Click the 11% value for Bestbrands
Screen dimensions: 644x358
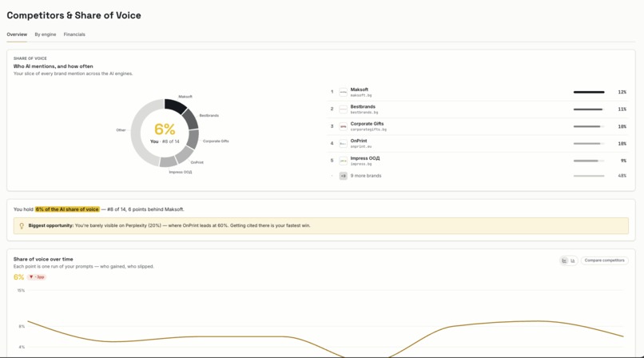[622, 109]
